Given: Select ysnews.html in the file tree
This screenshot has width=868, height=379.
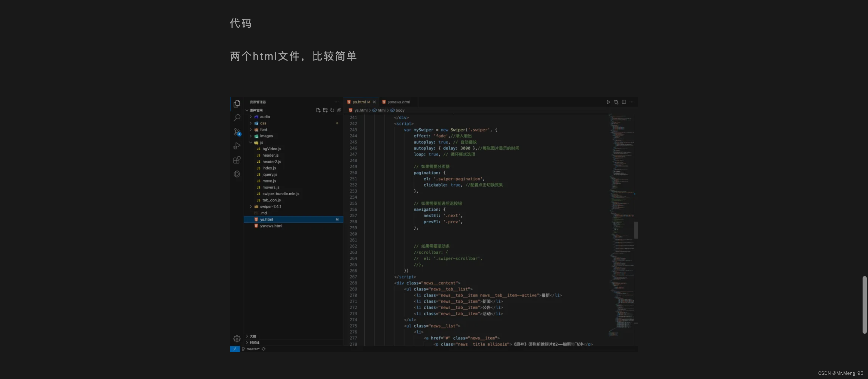Looking at the screenshot, I should coord(294,226).
